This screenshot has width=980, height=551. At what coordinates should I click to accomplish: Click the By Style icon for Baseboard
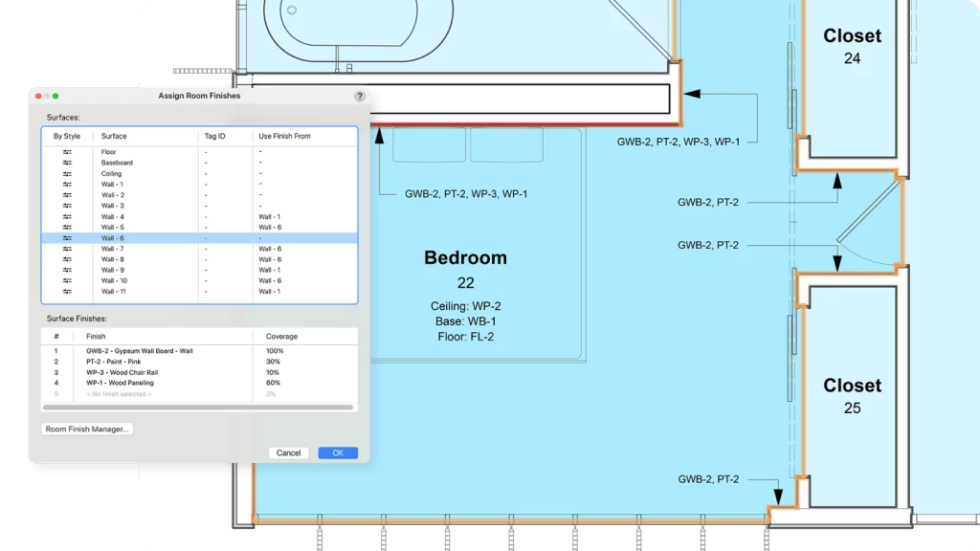pyautogui.click(x=68, y=163)
